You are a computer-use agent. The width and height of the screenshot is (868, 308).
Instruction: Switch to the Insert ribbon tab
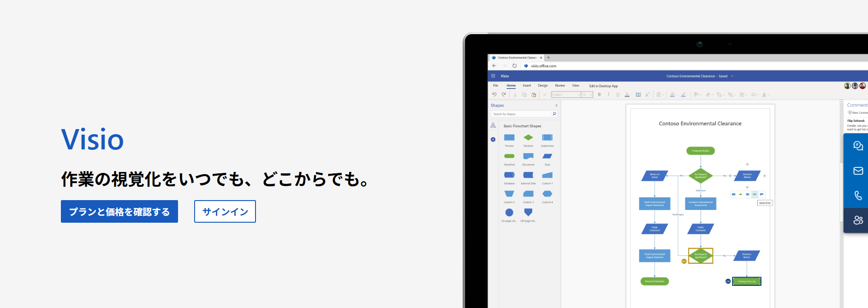coord(527,85)
